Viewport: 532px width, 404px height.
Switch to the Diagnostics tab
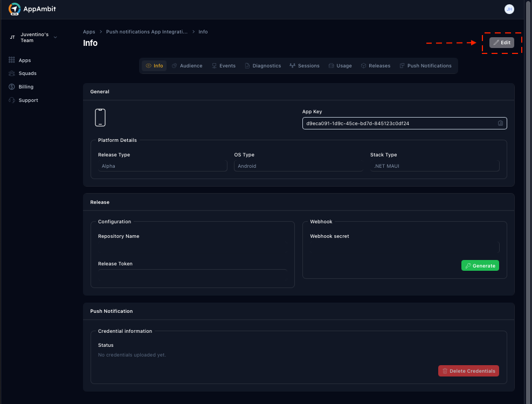pyautogui.click(x=262, y=66)
